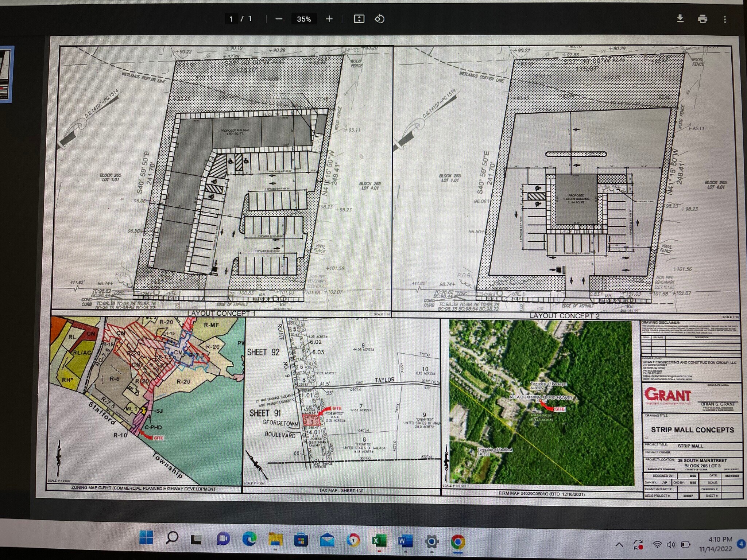Expand the hidden system tray icons chevron
The height and width of the screenshot is (560, 747).
pos(619,545)
